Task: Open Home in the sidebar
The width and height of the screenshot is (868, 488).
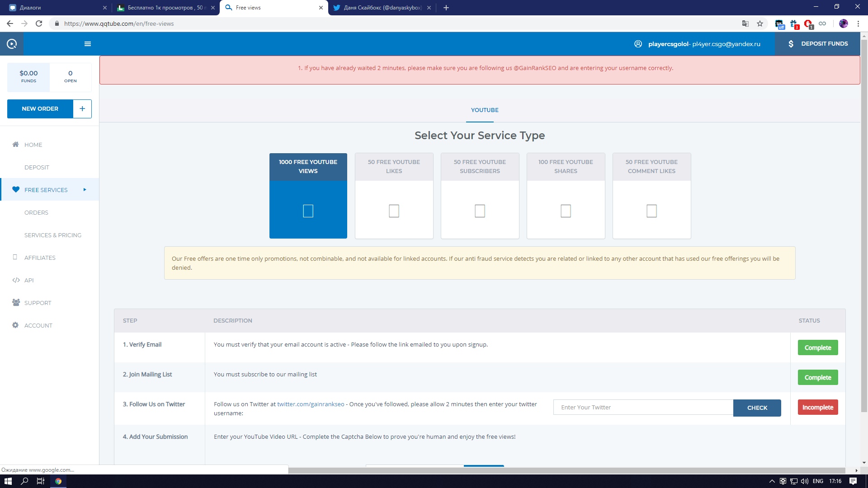Action: (x=33, y=145)
